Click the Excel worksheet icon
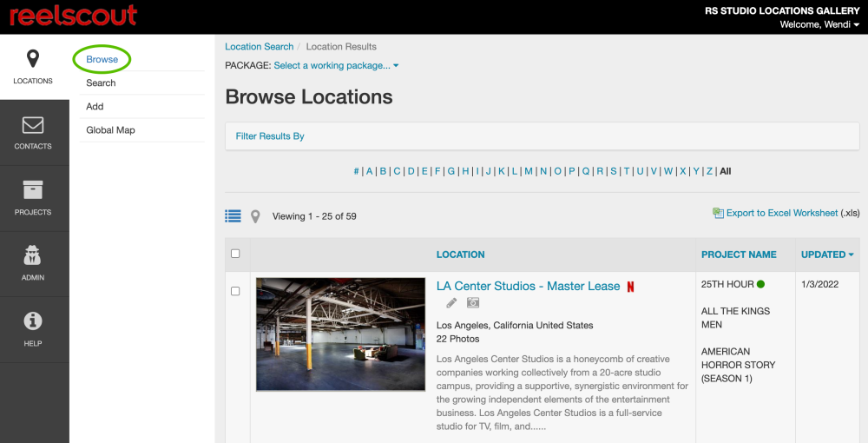Screen dimensions: 868x443 [718, 213]
